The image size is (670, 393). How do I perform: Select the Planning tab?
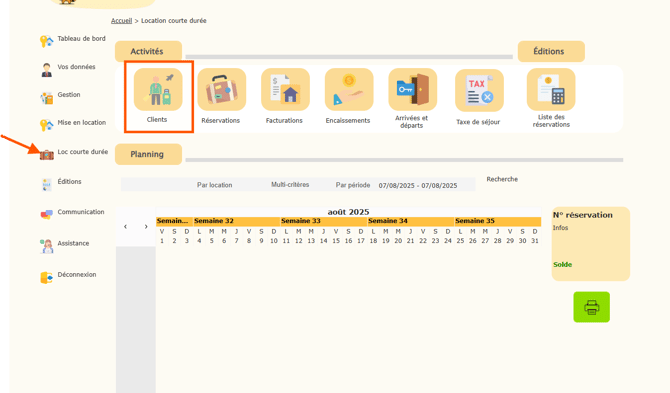point(148,154)
